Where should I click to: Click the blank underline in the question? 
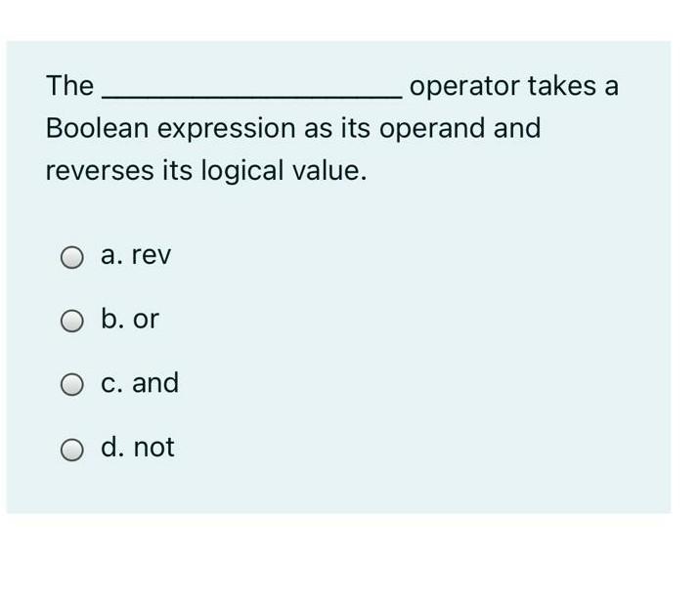(x=252, y=95)
